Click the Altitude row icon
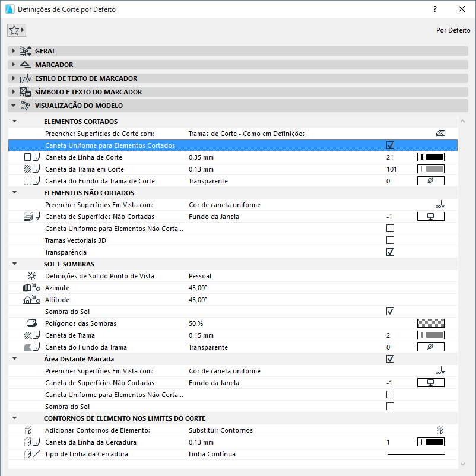The width and height of the screenshot is (476, 476). (32, 299)
